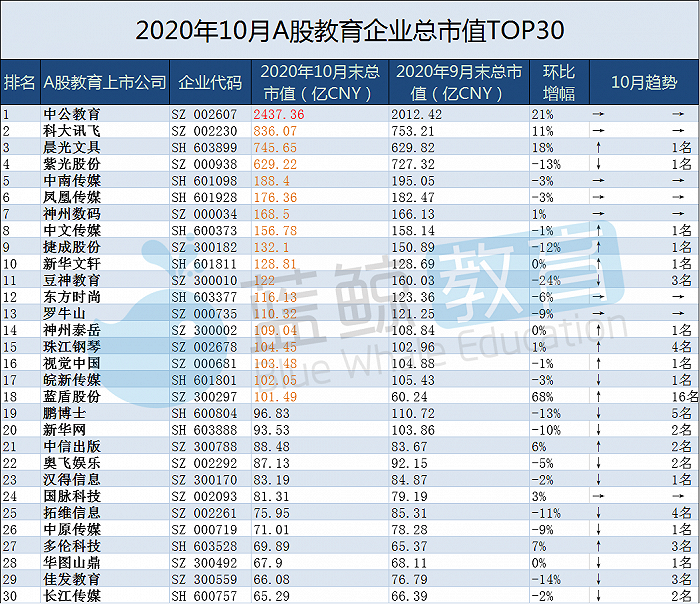Click stock code SH 601811
This screenshot has width=700, height=604.
tap(204, 264)
